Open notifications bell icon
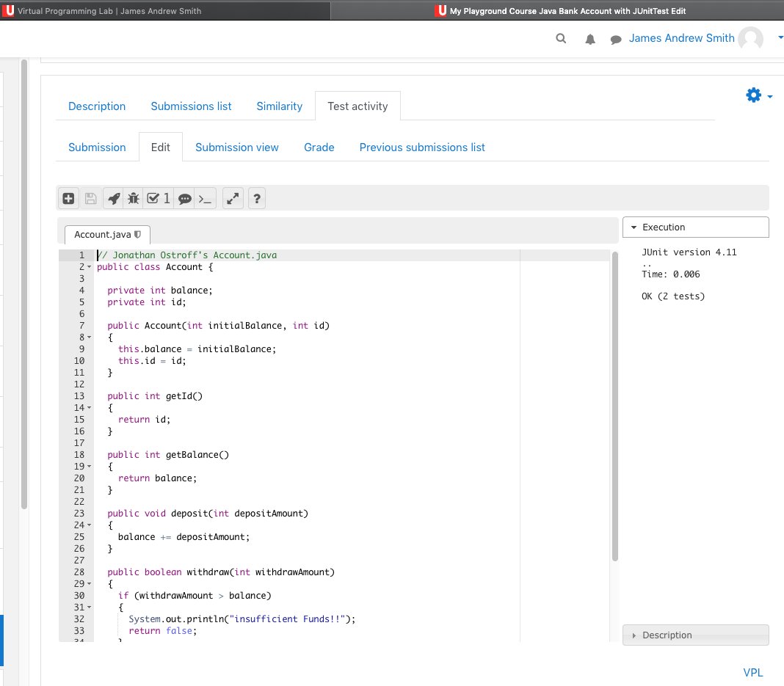Viewport: 784px width, 686px height. tap(590, 39)
